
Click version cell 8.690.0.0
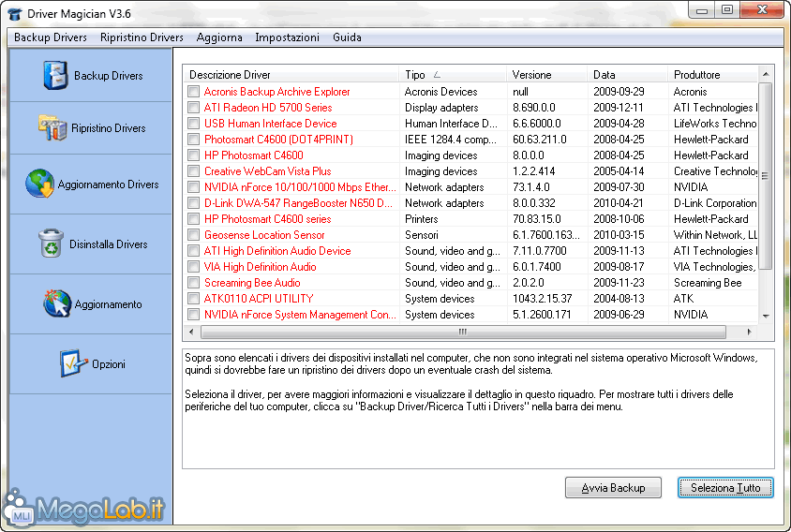point(533,108)
